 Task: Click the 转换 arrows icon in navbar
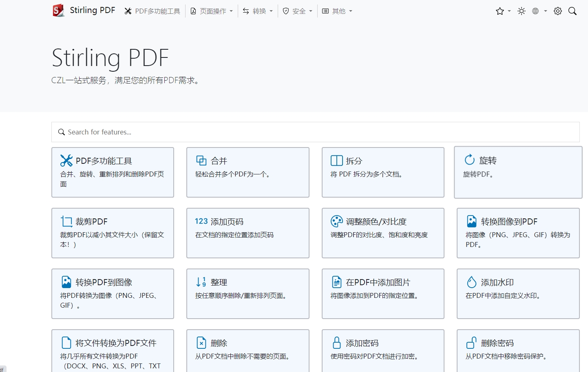(246, 11)
